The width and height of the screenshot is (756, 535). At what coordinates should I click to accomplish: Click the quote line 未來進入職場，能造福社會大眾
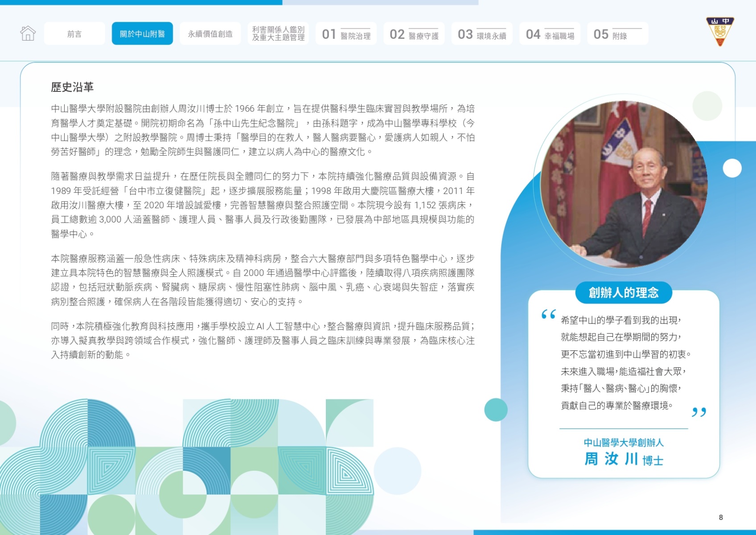(623, 371)
